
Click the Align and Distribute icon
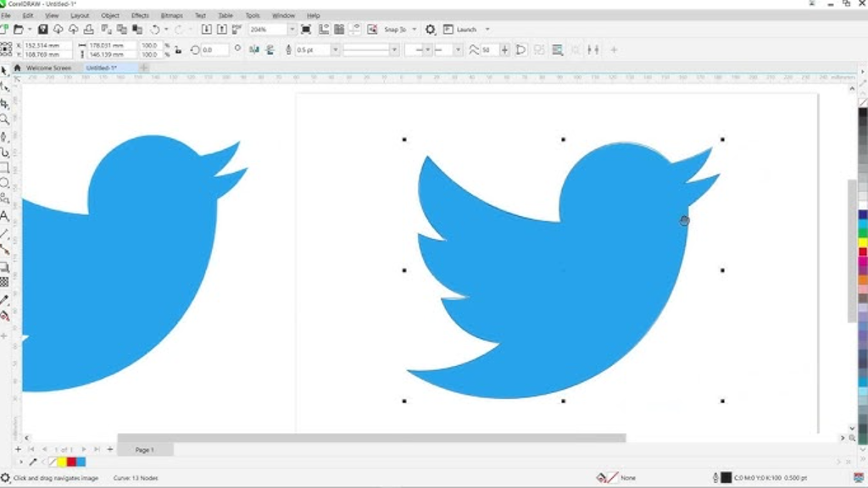(x=558, y=50)
